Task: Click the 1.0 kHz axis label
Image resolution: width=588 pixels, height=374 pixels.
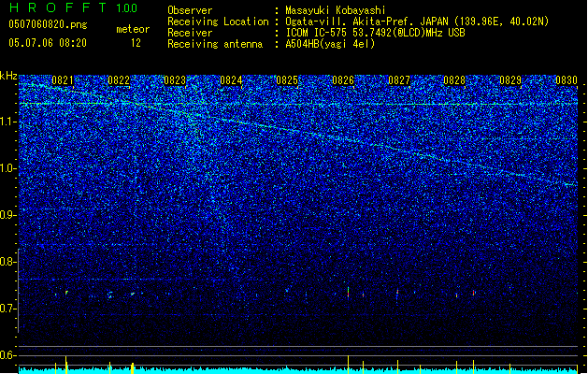Action: click(8, 168)
